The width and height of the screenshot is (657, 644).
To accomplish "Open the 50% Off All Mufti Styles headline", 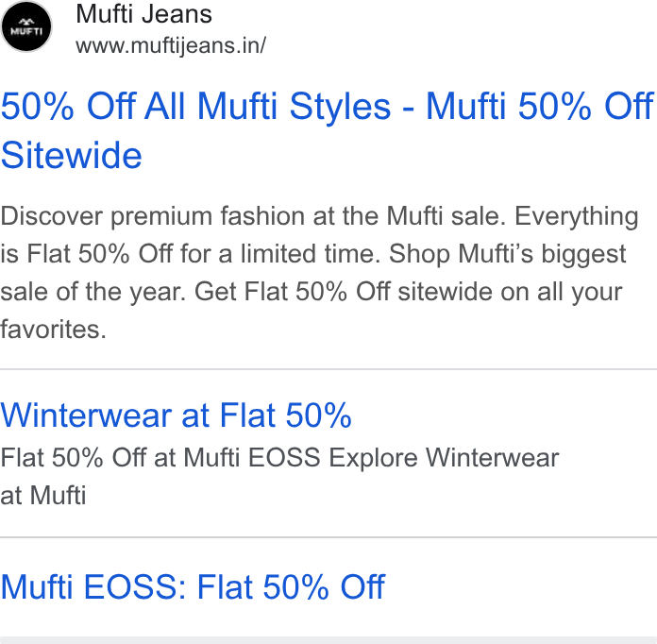I will pyautogui.click(x=327, y=130).
